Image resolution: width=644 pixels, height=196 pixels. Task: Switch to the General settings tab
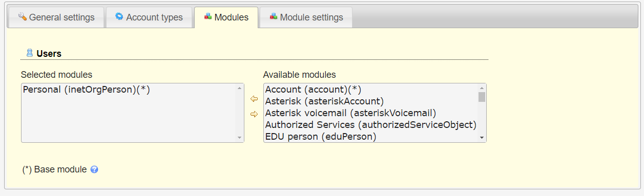coord(56,17)
